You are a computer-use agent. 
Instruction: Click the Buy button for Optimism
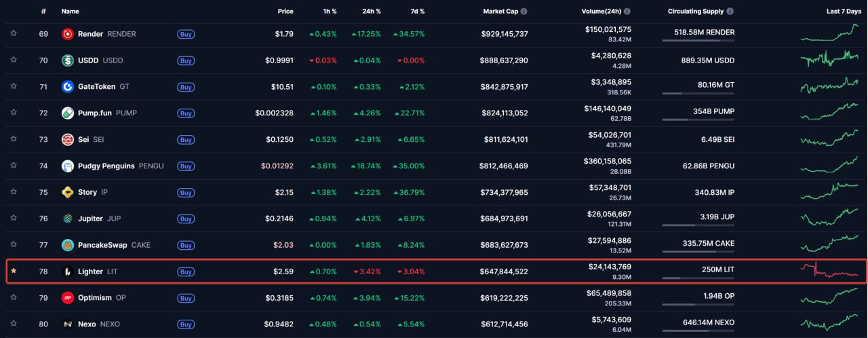(186, 298)
